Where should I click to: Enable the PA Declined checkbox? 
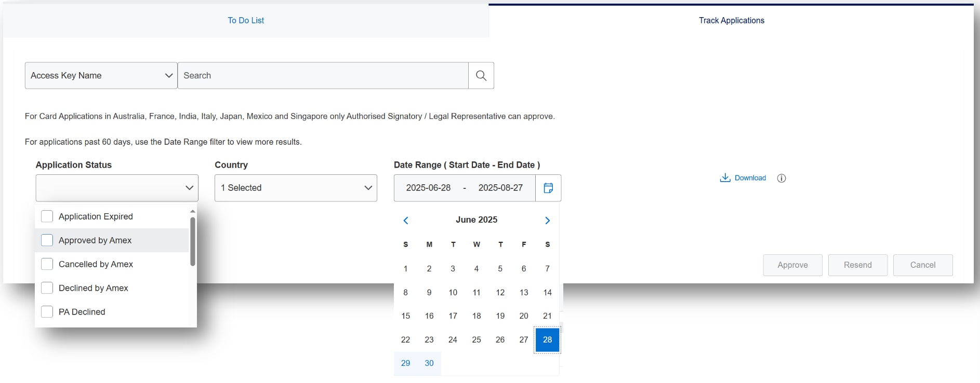click(47, 312)
